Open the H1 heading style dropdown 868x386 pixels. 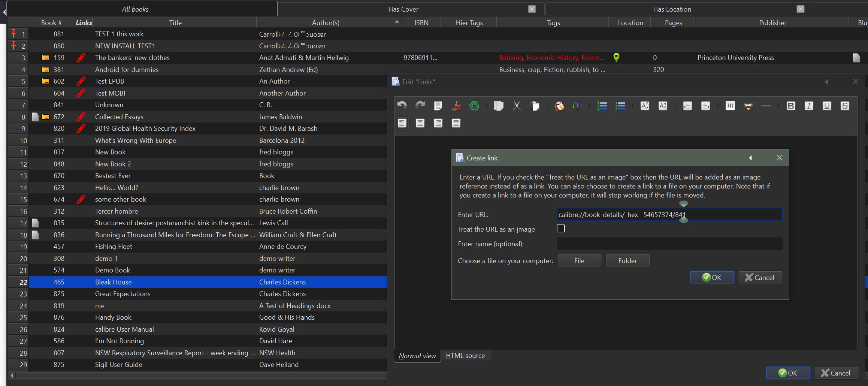(x=730, y=106)
